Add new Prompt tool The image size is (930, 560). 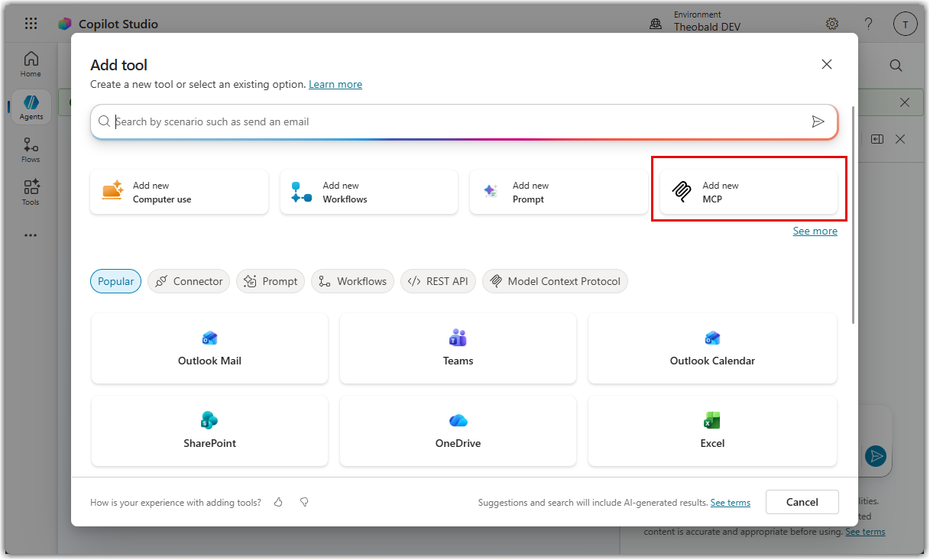click(559, 192)
